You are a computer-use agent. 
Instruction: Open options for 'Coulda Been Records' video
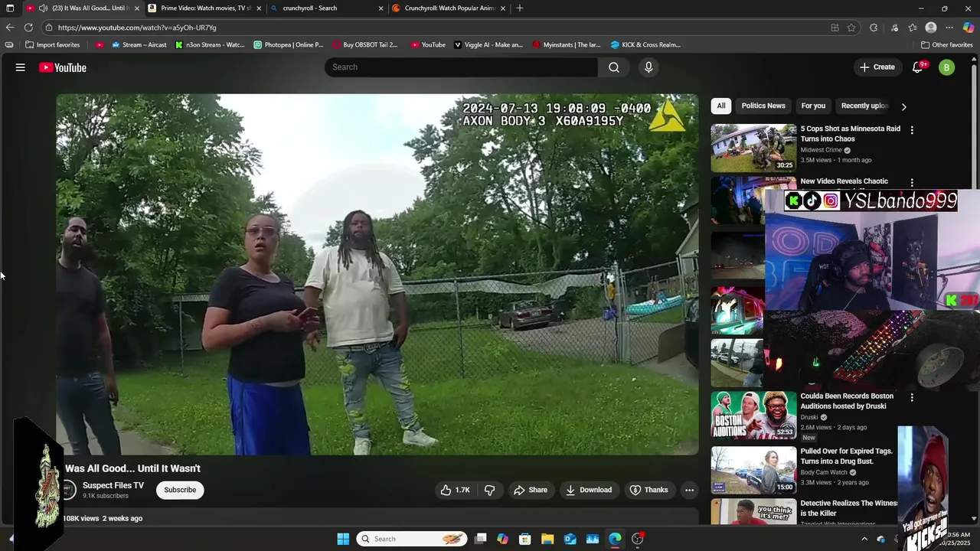tap(912, 397)
